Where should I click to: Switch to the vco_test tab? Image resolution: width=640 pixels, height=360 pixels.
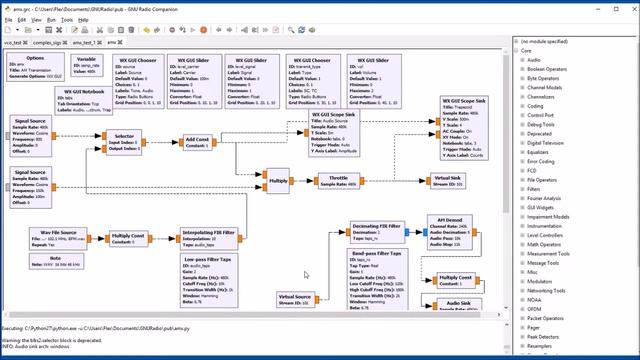[13, 42]
